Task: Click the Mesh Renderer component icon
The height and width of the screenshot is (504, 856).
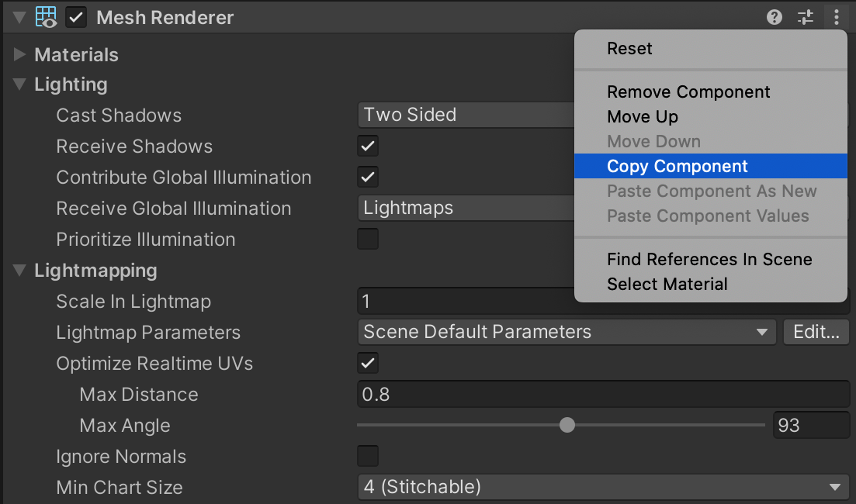Action: pos(47,17)
